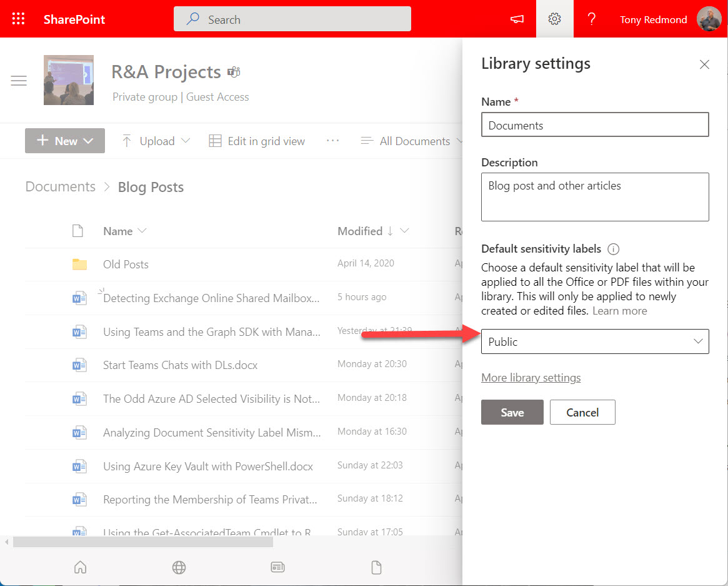Open Using Azure Key Vault with PowerShell.docx
Screen dimensions: 728x586
click(x=208, y=466)
